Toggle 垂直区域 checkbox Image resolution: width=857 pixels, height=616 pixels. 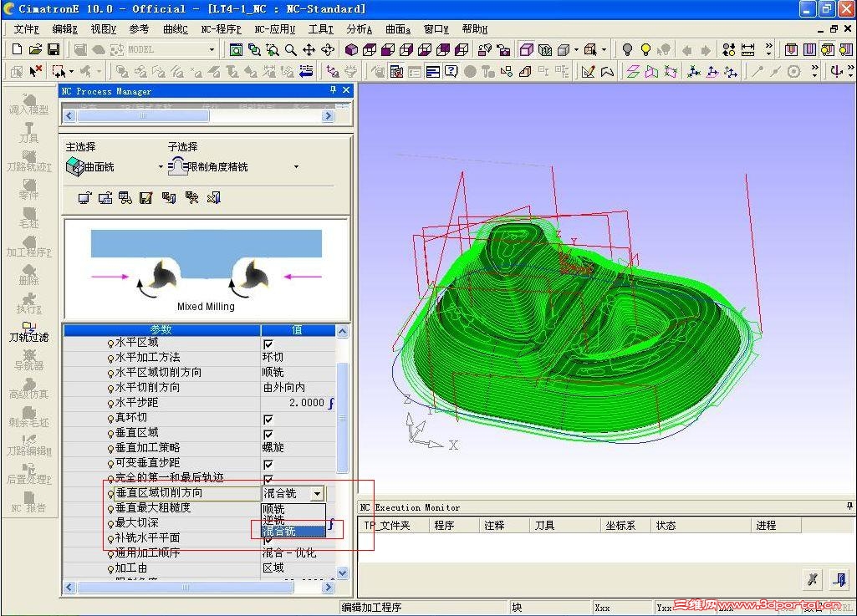[268, 434]
